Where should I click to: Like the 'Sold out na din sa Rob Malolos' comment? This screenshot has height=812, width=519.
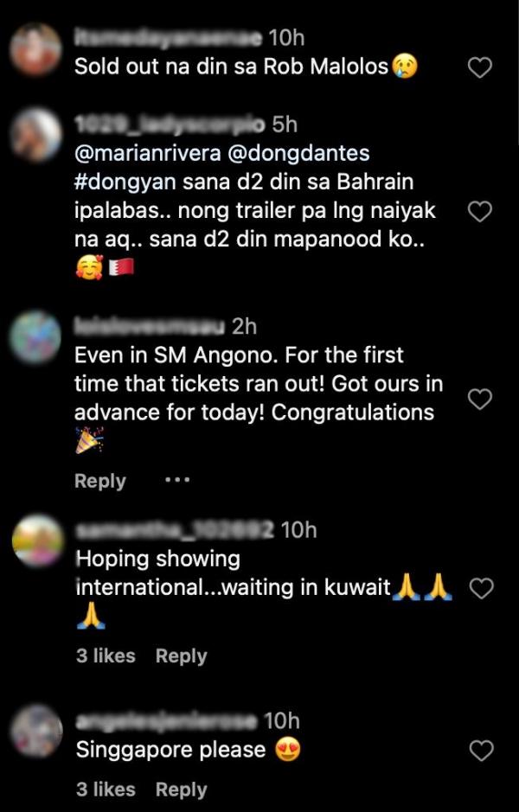click(479, 67)
